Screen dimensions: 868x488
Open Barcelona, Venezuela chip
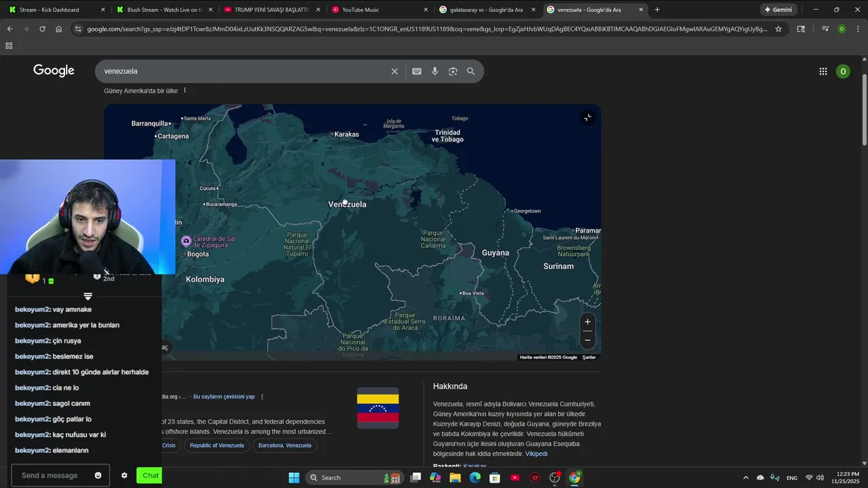285,445
